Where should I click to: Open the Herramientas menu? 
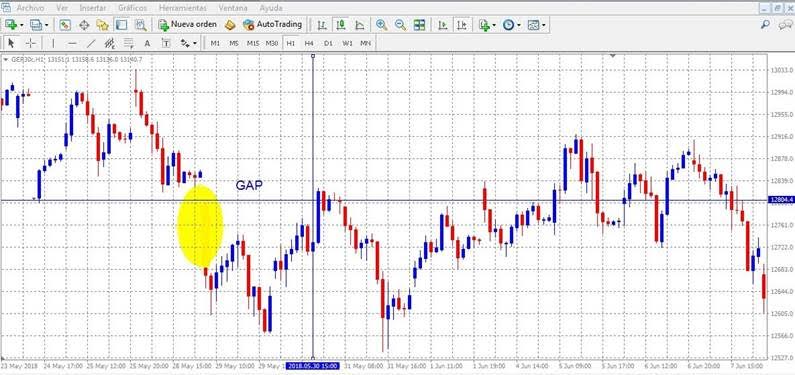(183, 8)
